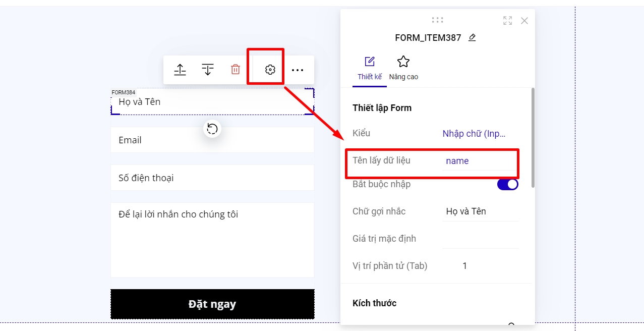Image resolution: width=644 pixels, height=331 pixels.
Task: Click the move-up layer icon
Action: (x=180, y=70)
